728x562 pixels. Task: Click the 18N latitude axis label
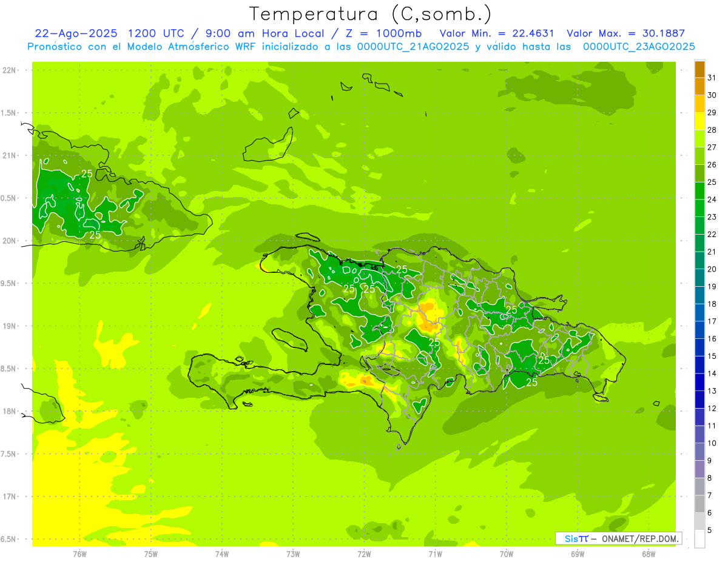pos(9,411)
